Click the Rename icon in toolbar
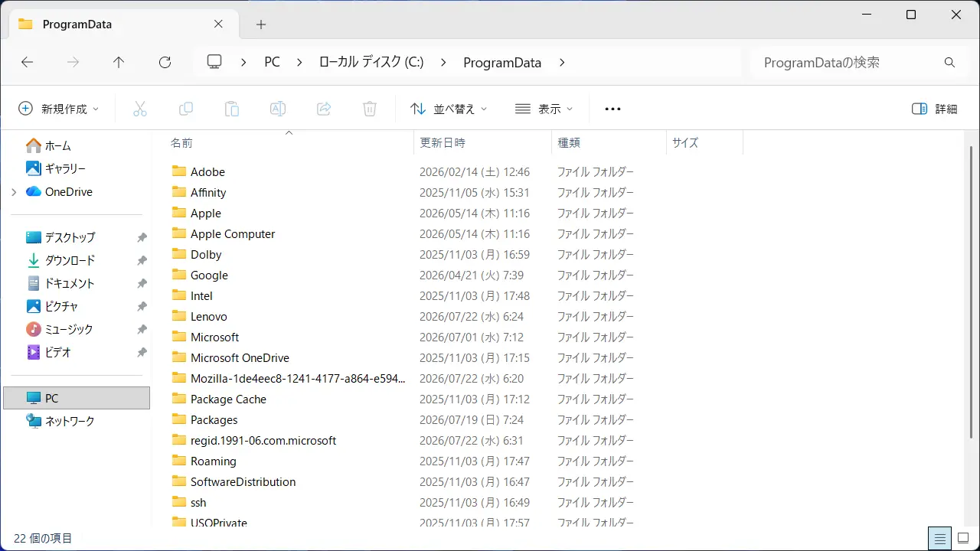The width and height of the screenshot is (980, 551). [x=278, y=109]
